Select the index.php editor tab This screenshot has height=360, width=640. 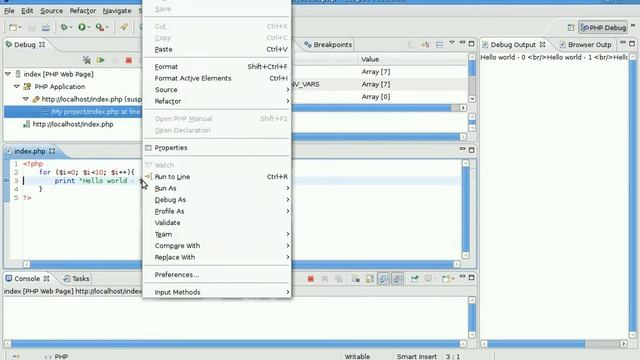tap(30, 151)
